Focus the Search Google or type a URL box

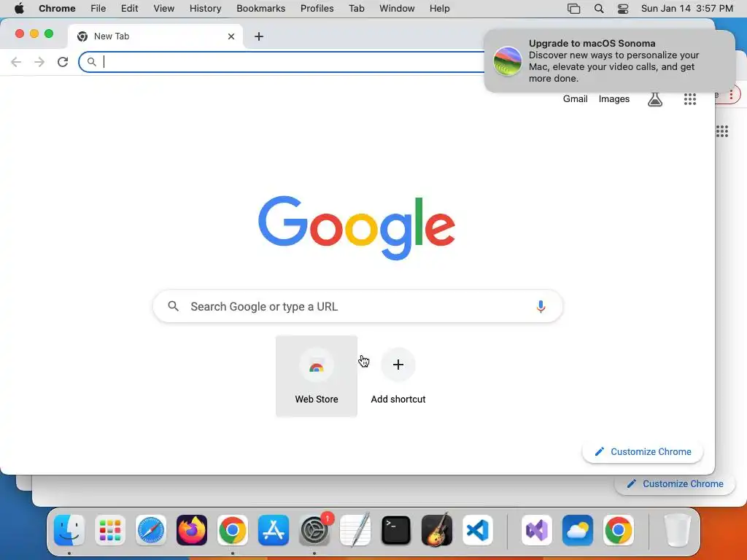pos(357,306)
